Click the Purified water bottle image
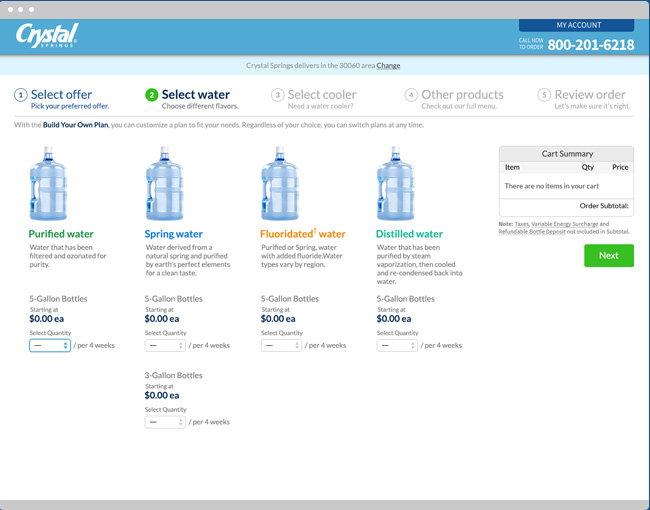 (x=48, y=183)
